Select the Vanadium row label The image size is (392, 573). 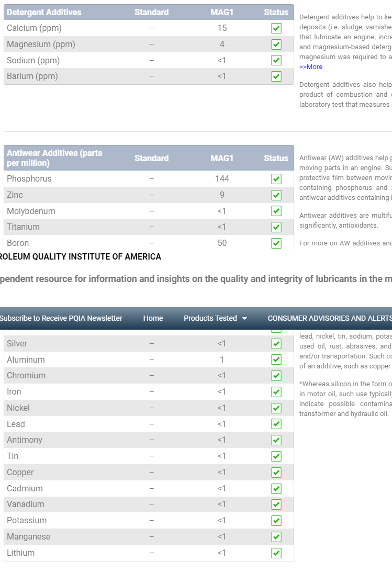coord(26,504)
